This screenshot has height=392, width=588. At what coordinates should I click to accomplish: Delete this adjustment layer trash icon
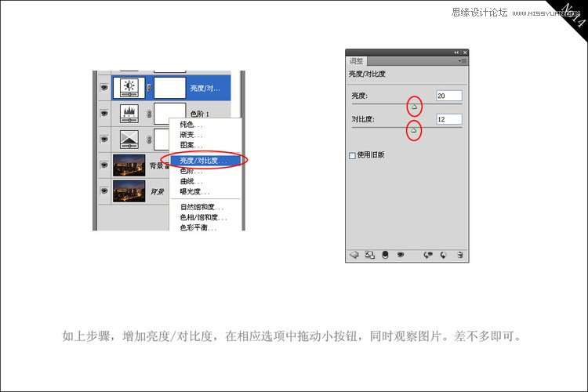pyautogui.click(x=460, y=255)
